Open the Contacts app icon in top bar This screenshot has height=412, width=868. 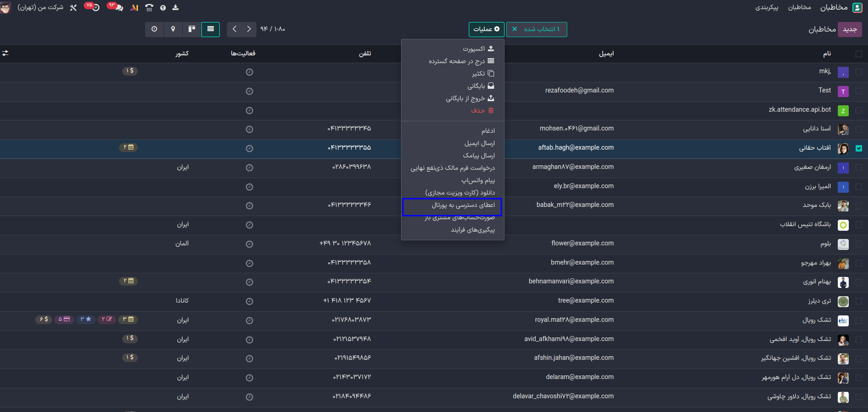[857, 7]
